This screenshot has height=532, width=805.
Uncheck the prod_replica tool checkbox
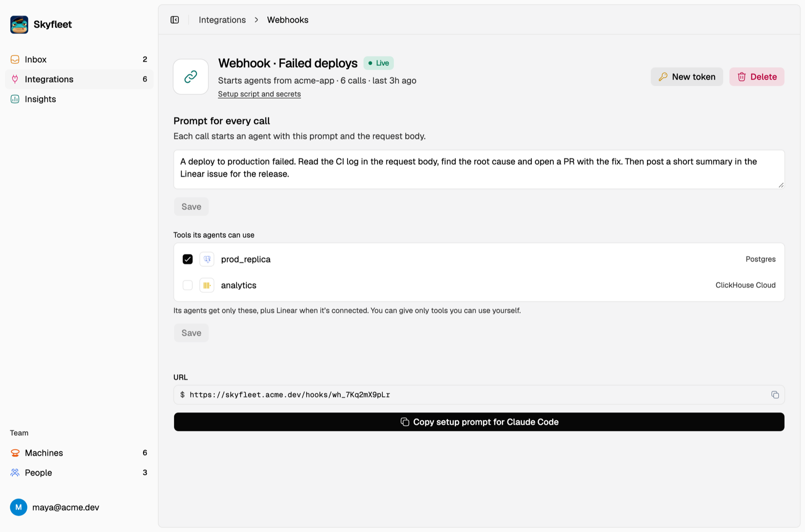[187, 259]
